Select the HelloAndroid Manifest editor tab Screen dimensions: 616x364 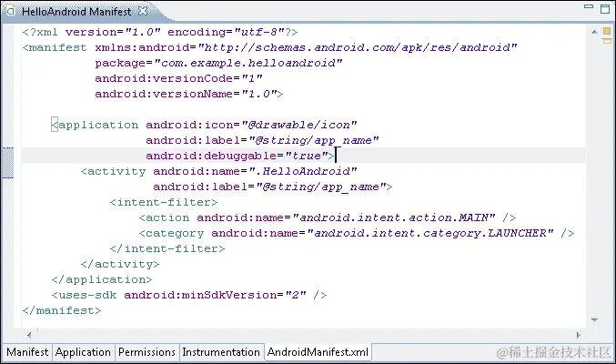pos(76,12)
